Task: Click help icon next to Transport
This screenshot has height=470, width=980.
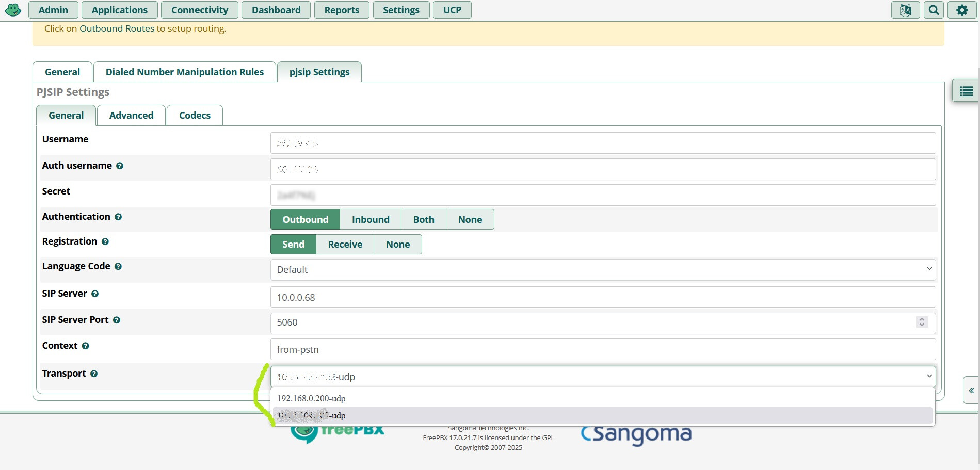Action: [x=94, y=374]
